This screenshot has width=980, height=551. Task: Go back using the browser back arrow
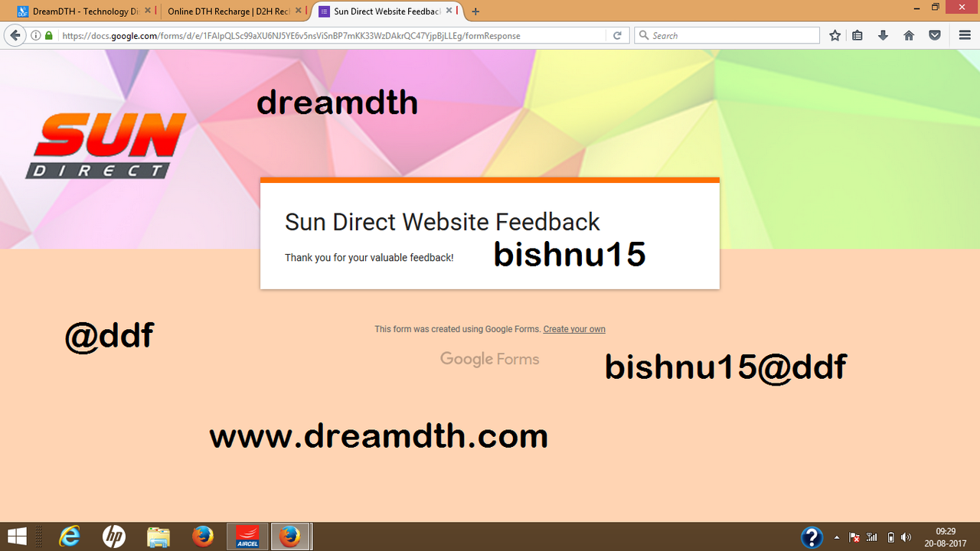tap(15, 35)
